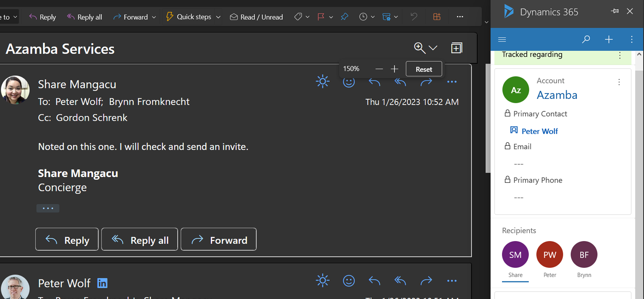Toggle light mode on Share Mangacu message
The width and height of the screenshot is (644, 299).
[323, 81]
